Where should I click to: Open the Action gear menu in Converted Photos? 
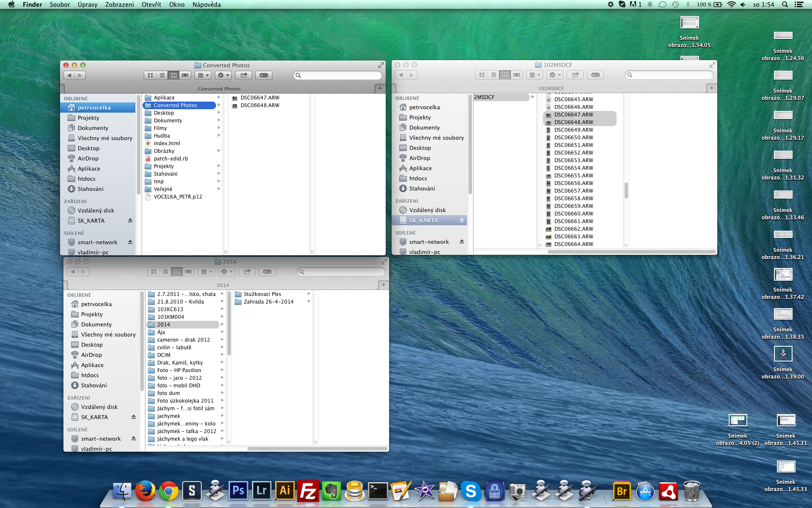point(223,75)
